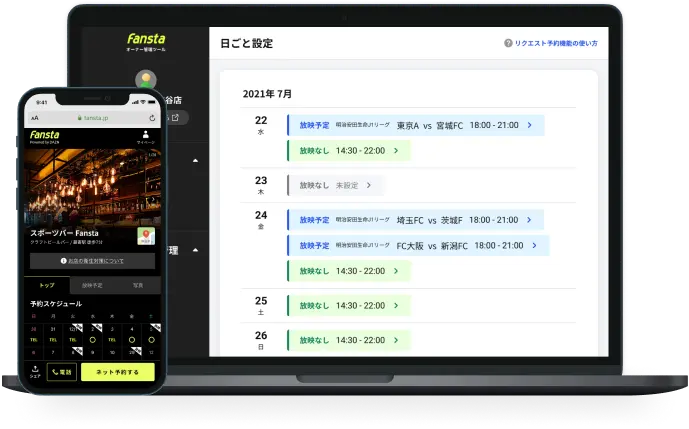Tap the yellow ネット予約する button
Viewport: 689px width, 429px height.
[118, 372]
